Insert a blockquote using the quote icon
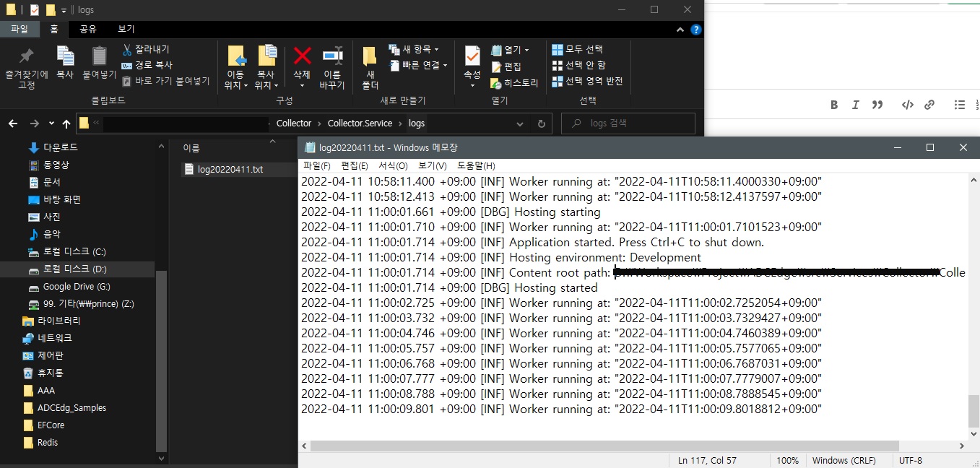The width and height of the screenshot is (980, 468). pos(877,105)
